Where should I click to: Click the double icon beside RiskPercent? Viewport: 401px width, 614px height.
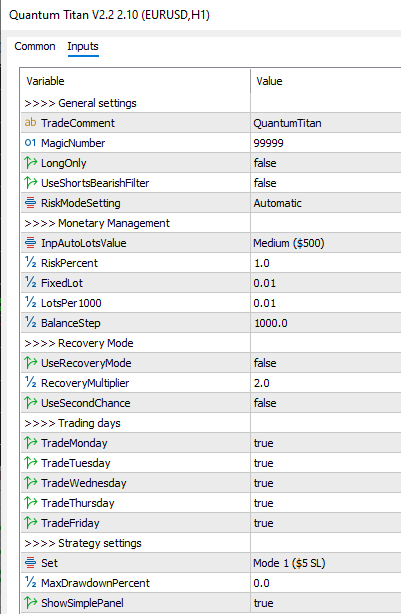tap(31, 262)
